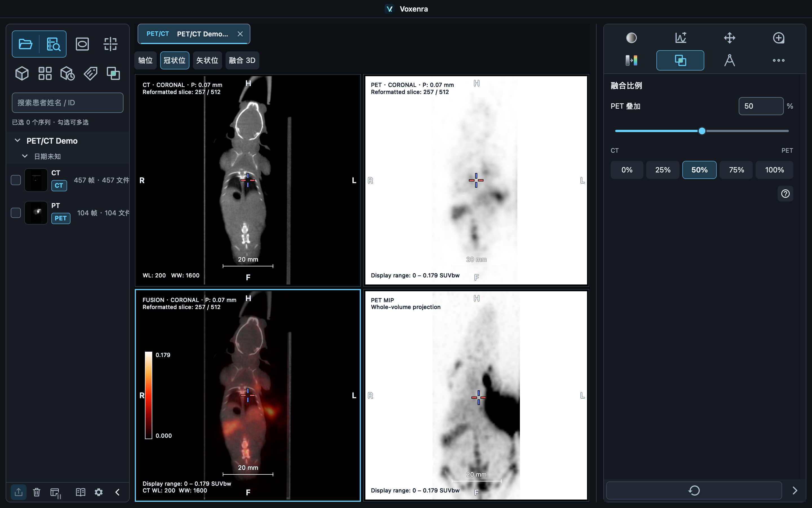Image resolution: width=812 pixels, height=508 pixels.
Task: Open the settings gear icon
Action: tap(99, 492)
